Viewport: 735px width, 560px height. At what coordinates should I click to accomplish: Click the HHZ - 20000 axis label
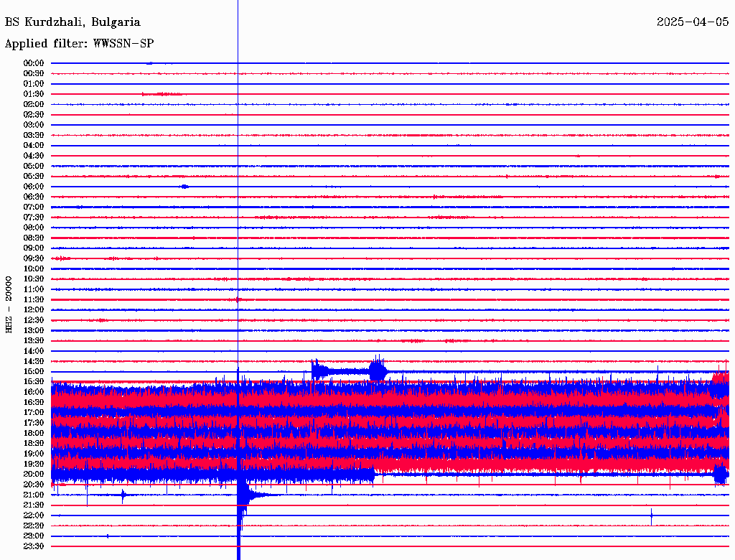pyautogui.click(x=9, y=304)
